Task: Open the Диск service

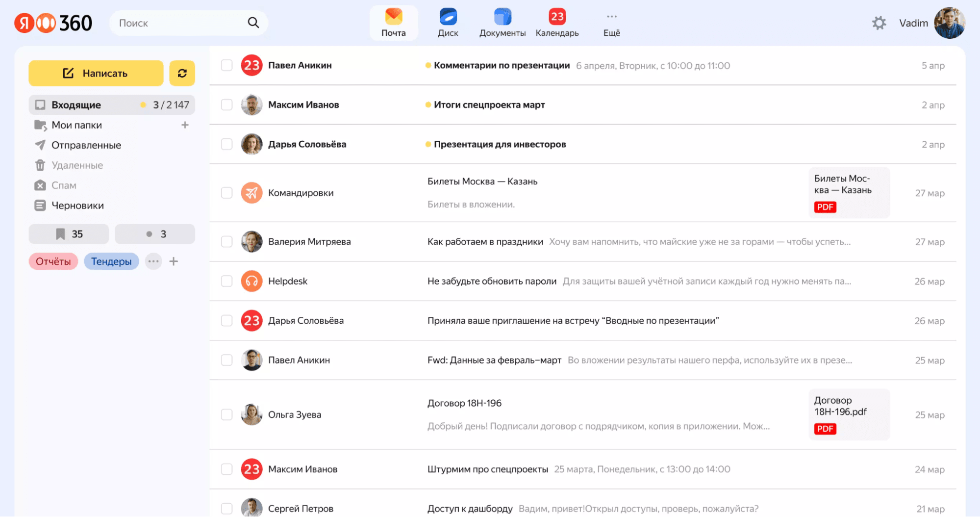Action: [448, 23]
